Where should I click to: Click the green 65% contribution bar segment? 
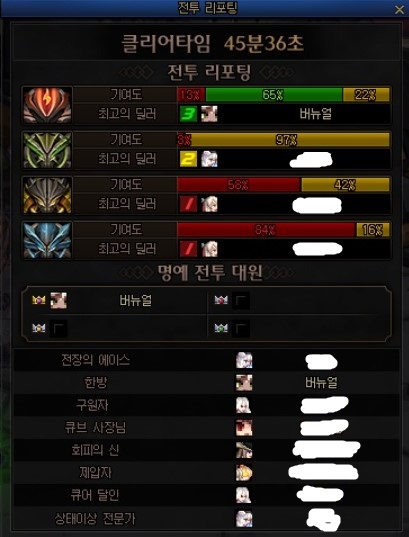[x=274, y=95]
